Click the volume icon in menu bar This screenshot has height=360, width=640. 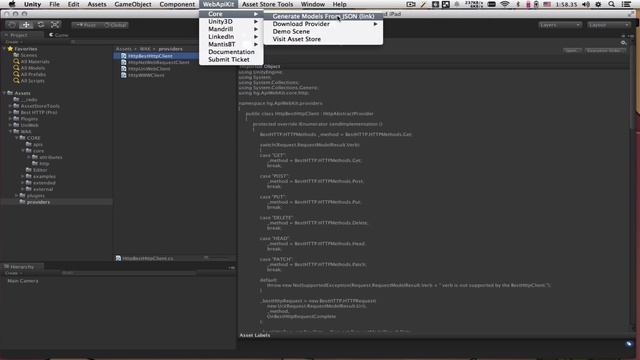coord(586,4)
